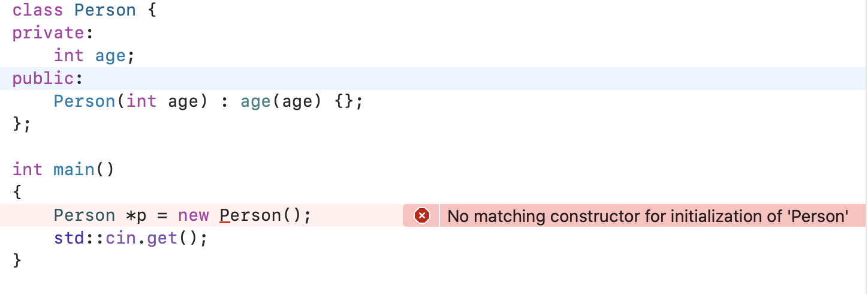Open the 'No matching constructor' error message
The height and width of the screenshot is (294, 868).
tap(647, 215)
